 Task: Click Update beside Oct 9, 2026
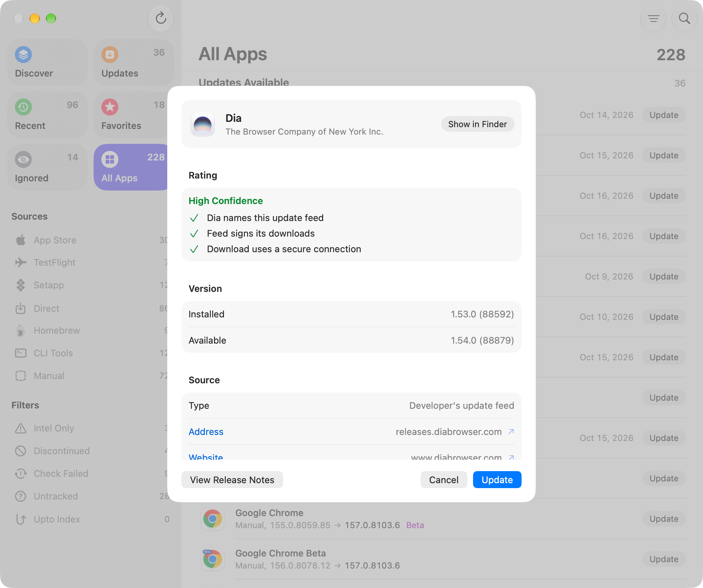click(x=664, y=277)
